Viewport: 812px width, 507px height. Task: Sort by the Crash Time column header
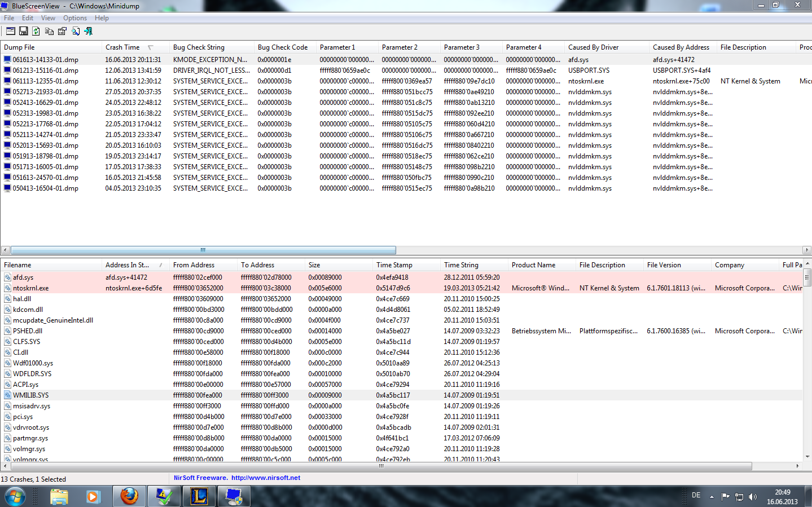click(x=135, y=47)
